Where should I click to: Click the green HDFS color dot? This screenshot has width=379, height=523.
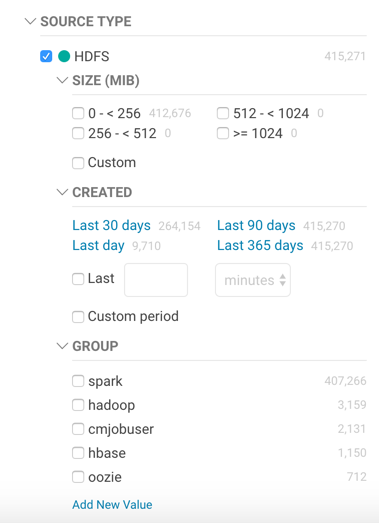pos(64,56)
